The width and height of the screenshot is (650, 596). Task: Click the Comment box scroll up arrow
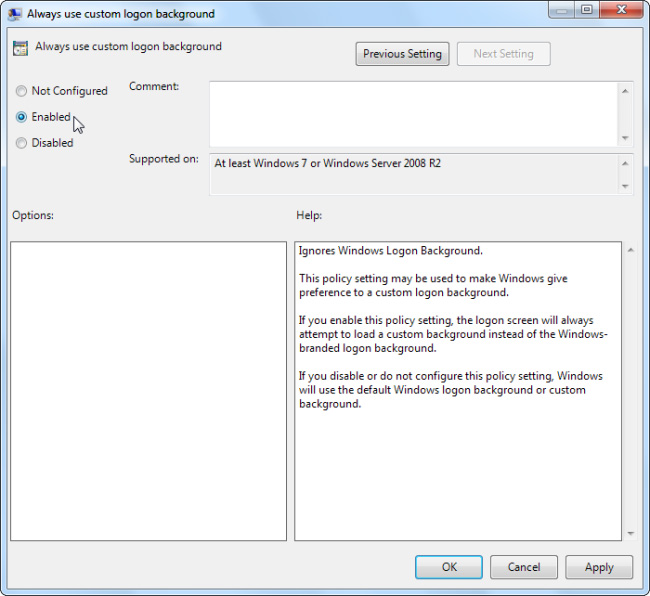click(x=625, y=91)
